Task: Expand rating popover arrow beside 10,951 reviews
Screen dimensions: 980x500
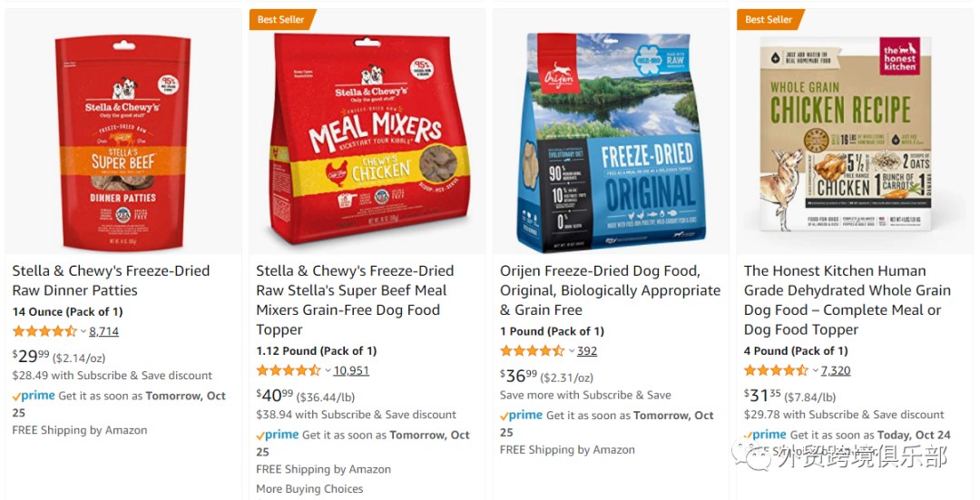Action: pyautogui.click(x=328, y=370)
